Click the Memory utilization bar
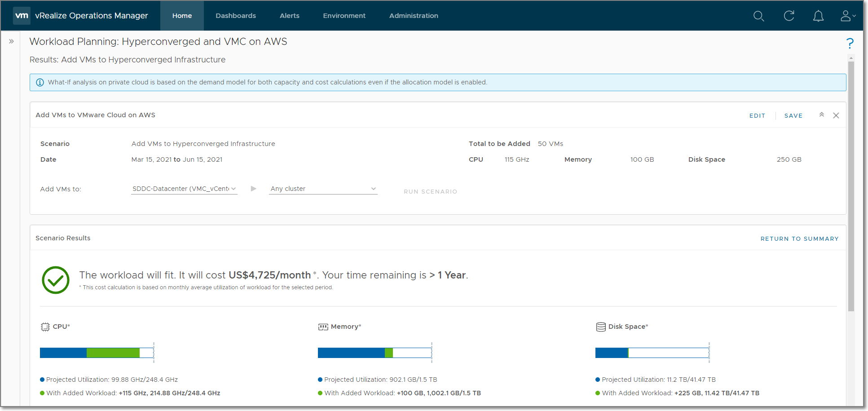Screen dimensions: 868x411 (375, 353)
